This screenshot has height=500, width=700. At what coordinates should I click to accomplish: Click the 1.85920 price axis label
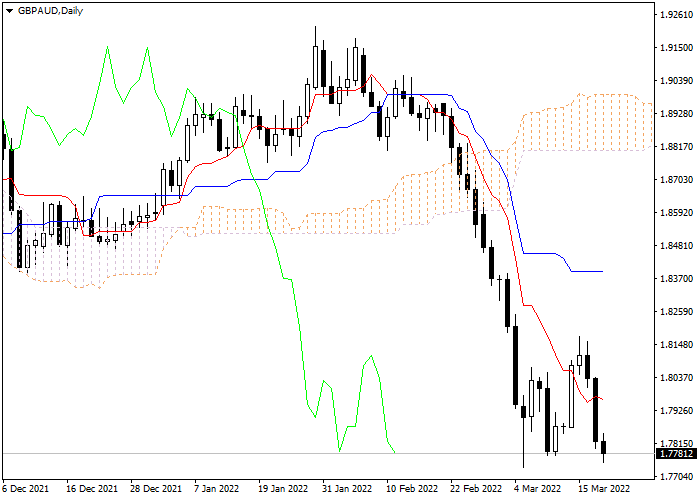click(677, 212)
